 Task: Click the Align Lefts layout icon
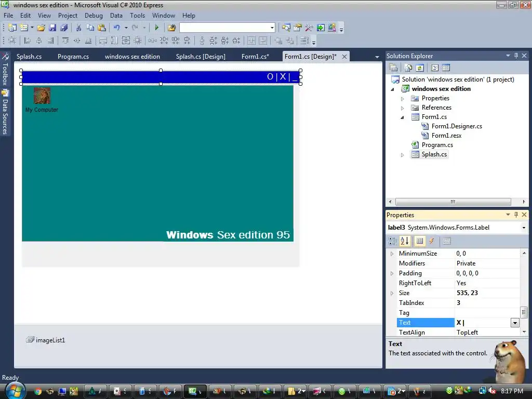pyautogui.click(x=28, y=41)
